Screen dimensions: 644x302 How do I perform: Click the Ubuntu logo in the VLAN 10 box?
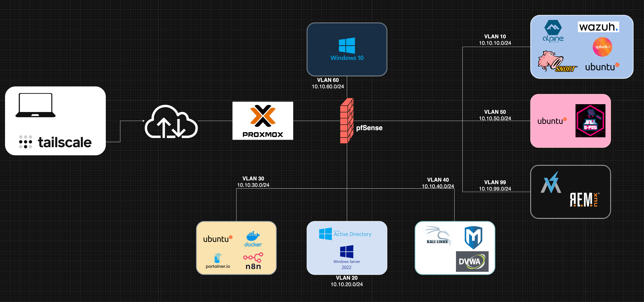pos(602,67)
